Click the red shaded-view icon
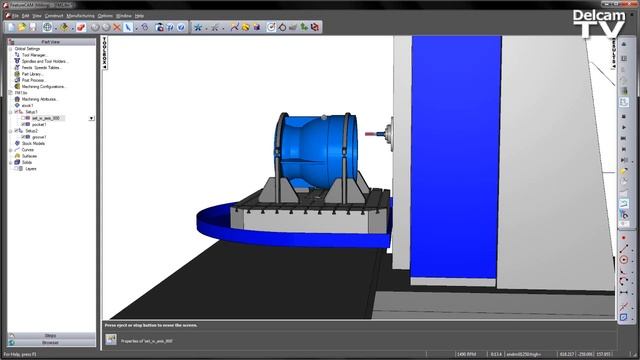Viewport: 640px width, 360px height. [x=81, y=27]
